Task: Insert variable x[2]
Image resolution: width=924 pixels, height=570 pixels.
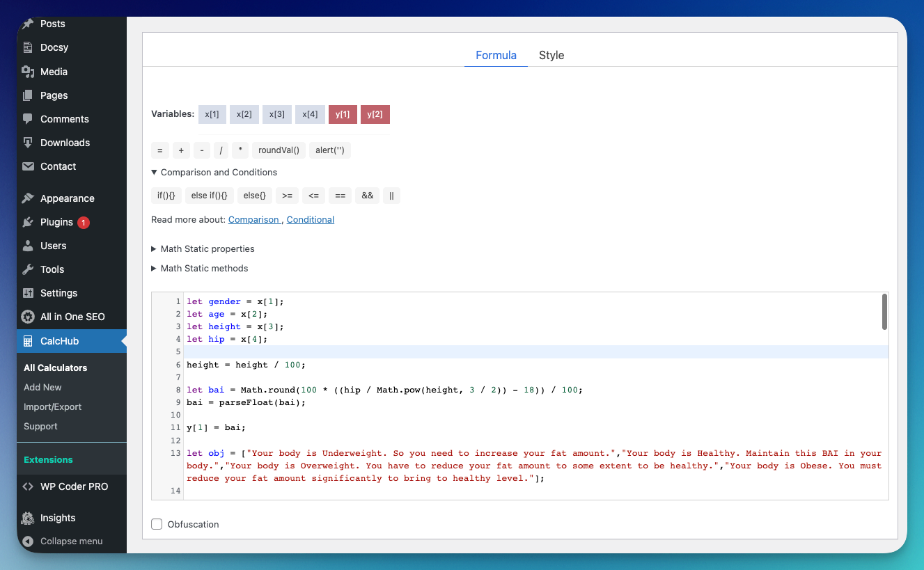Action: pyautogui.click(x=244, y=114)
